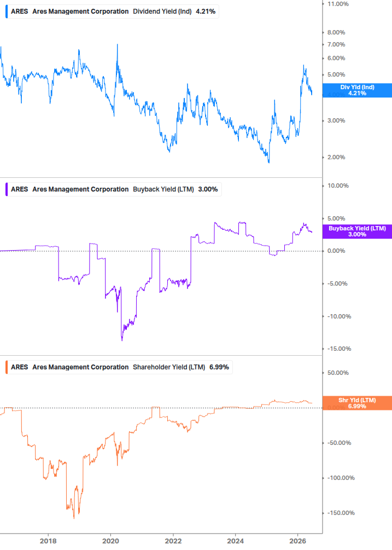392x550 pixels.
Task: Click the 8.00% tick on dividend yield axis
Action: 336,32
